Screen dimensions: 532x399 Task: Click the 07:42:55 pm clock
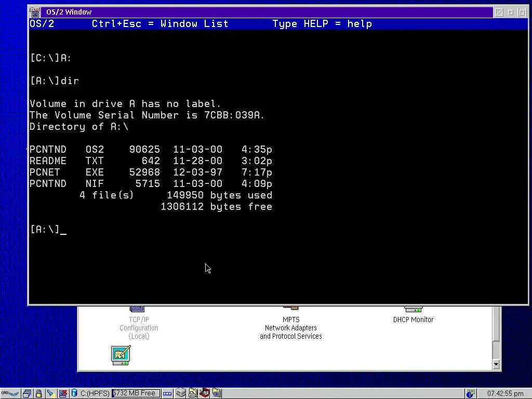[x=505, y=394]
